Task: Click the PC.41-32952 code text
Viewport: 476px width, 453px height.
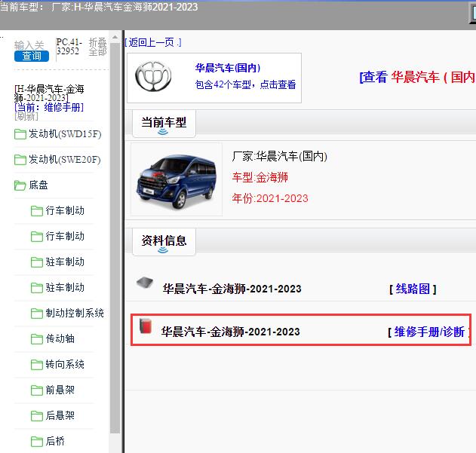Action: pyautogui.click(x=69, y=47)
